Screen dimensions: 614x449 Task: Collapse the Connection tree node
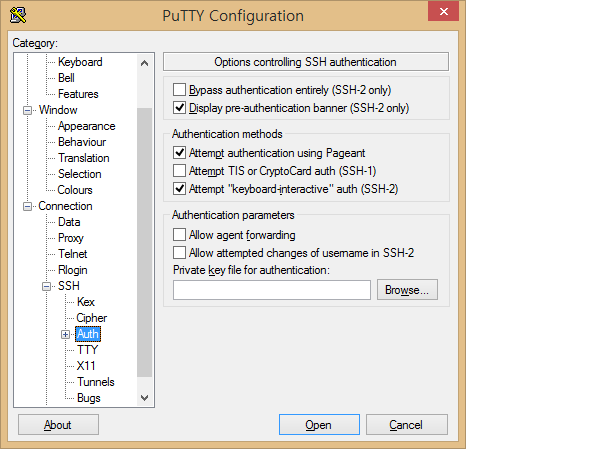click(x=27, y=206)
